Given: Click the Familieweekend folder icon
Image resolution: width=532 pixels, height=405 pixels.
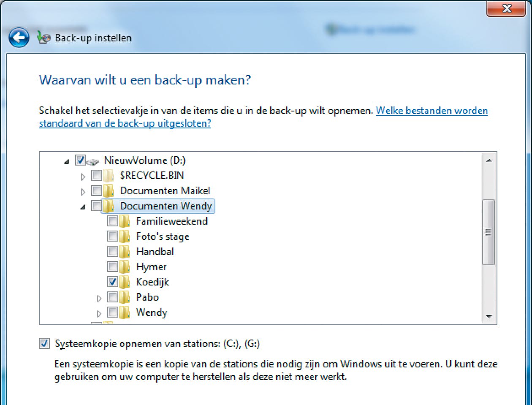Looking at the screenshot, I should tap(125, 221).
